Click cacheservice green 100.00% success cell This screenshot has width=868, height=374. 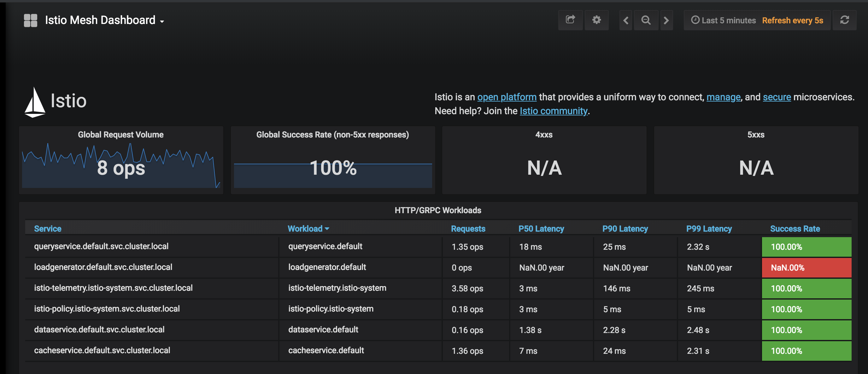click(807, 351)
